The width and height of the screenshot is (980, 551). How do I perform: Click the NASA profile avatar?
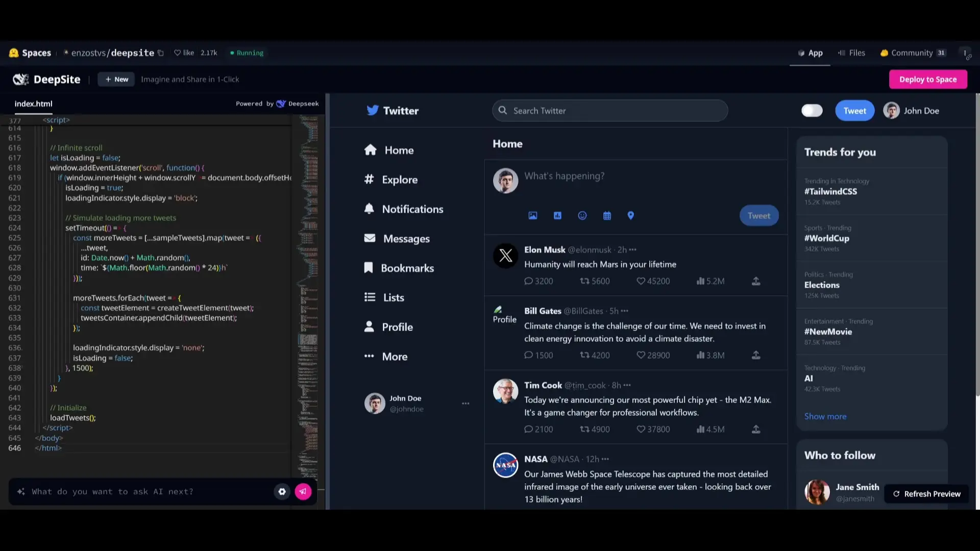coord(505,465)
